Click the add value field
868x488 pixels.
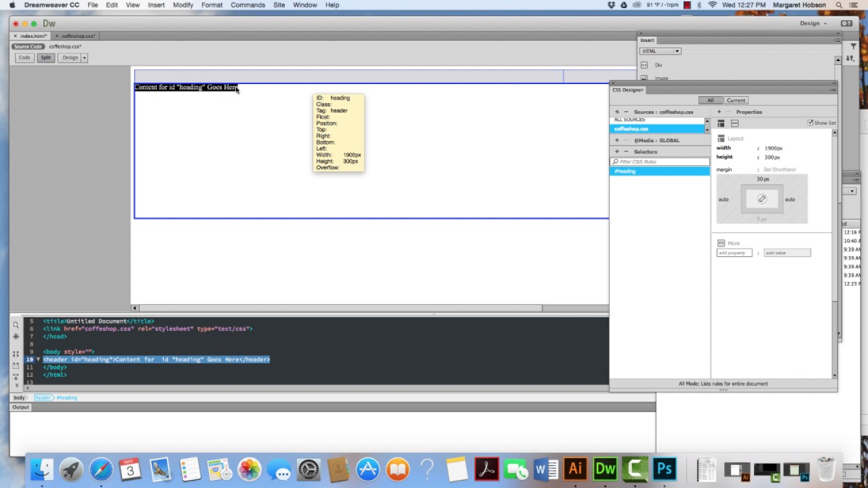pos(787,253)
